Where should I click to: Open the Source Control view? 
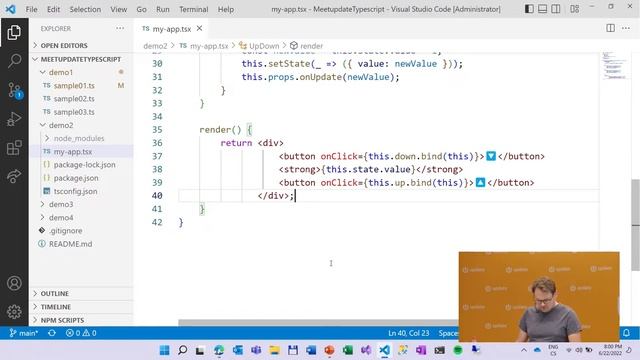(x=14, y=90)
